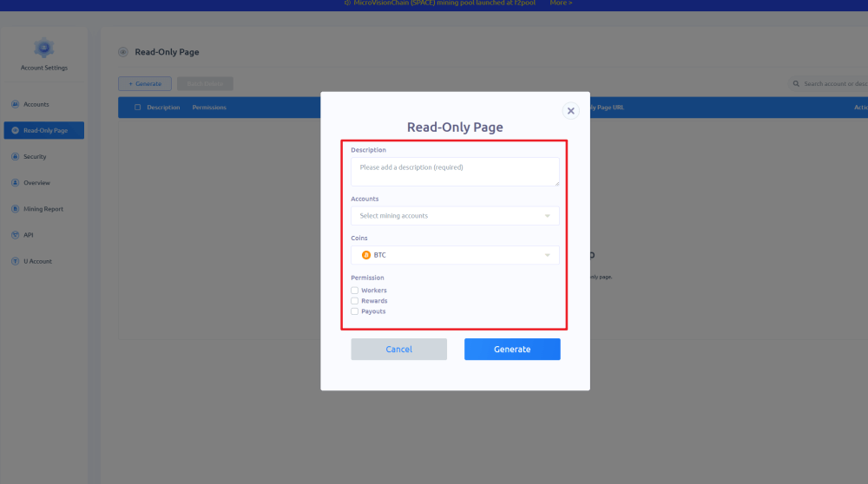This screenshot has width=868, height=484.
Task: Tick the Payouts permission checkbox
Action: (x=354, y=311)
